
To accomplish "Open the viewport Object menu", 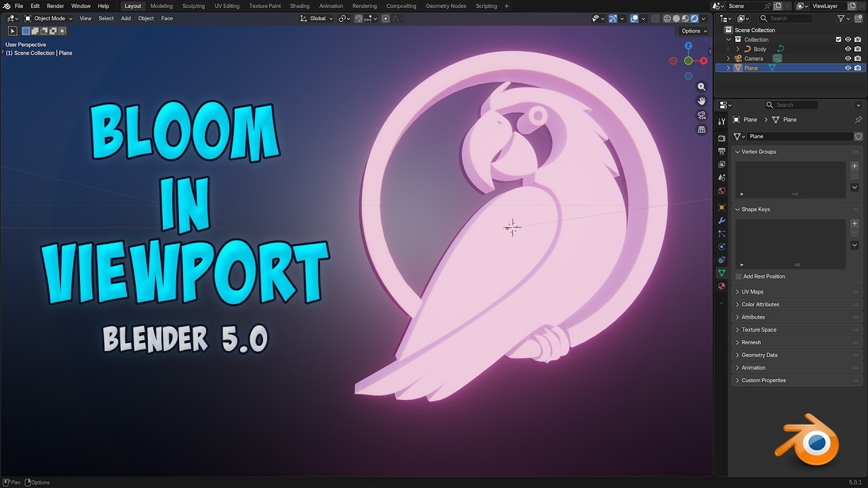I will (146, 18).
